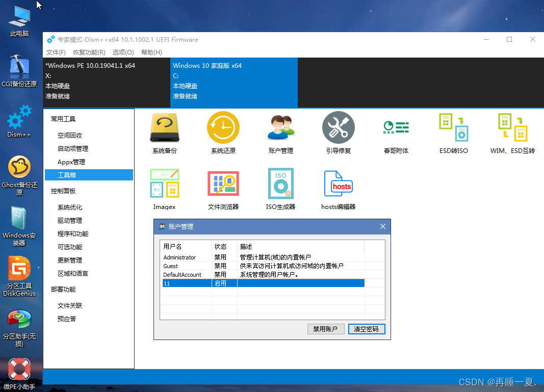
Task: Sort by the 描述 column header
Action: [x=301, y=246]
